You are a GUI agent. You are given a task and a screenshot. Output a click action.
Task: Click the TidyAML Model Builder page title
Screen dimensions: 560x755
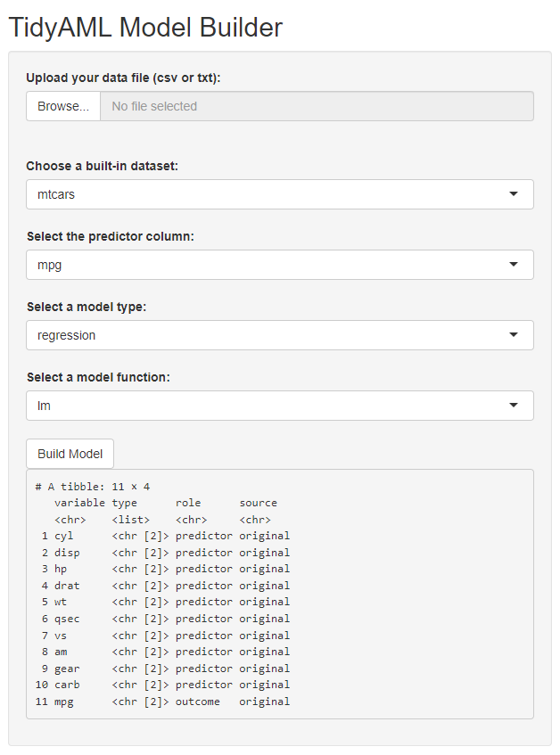coord(145,28)
